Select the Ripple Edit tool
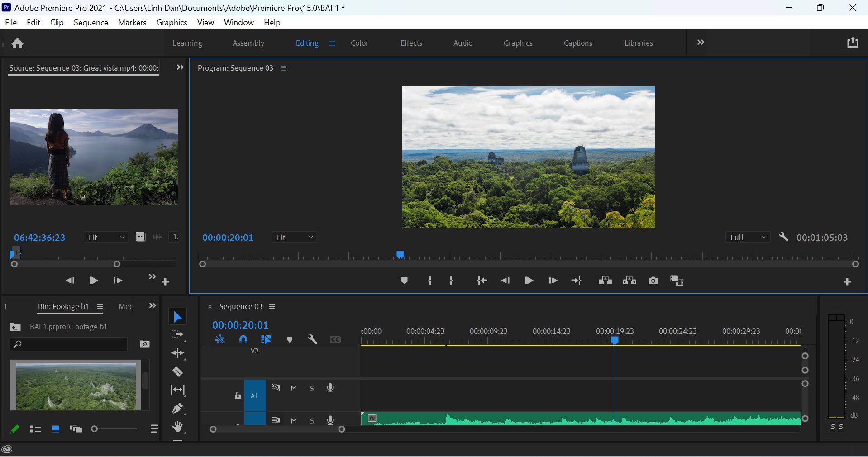This screenshot has height=457, width=868. [x=177, y=353]
